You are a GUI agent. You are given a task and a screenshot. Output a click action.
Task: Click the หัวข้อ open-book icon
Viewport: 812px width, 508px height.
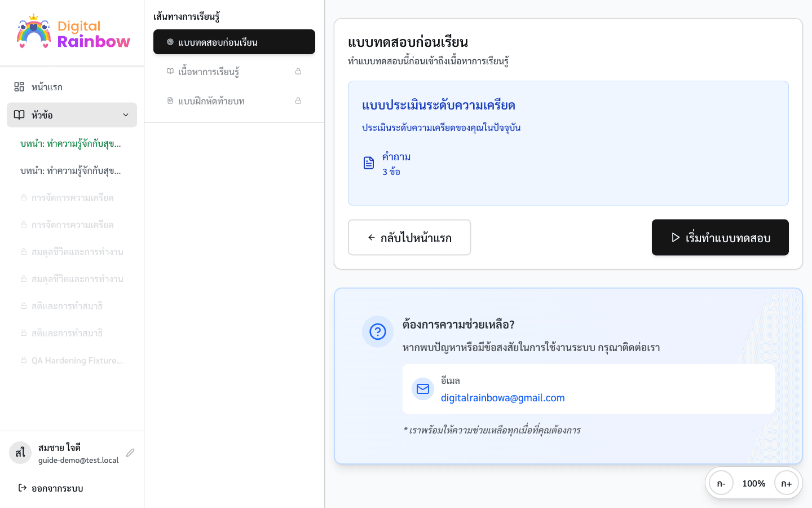click(x=19, y=115)
